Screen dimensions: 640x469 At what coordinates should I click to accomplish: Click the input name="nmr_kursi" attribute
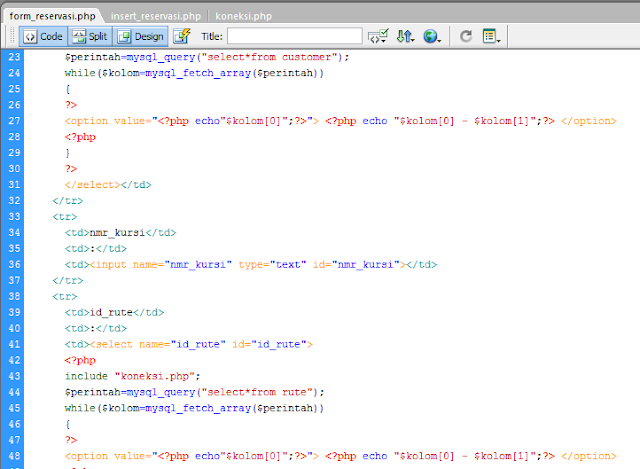tap(182, 265)
